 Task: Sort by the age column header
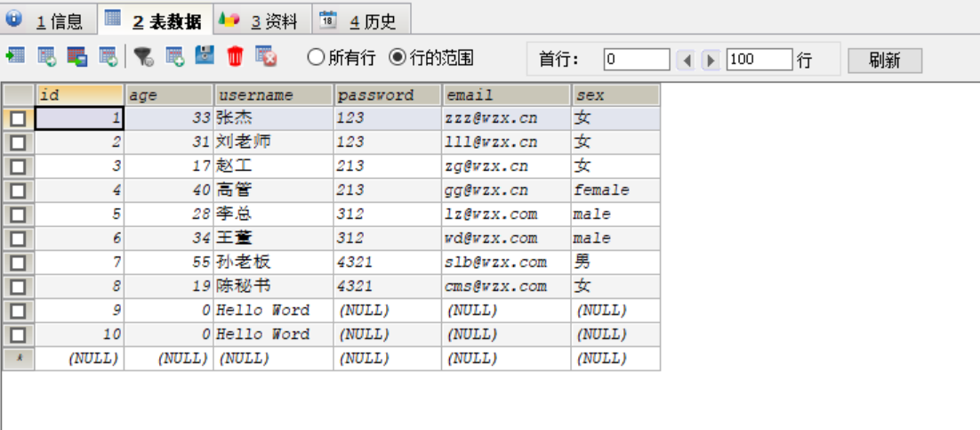[x=169, y=95]
